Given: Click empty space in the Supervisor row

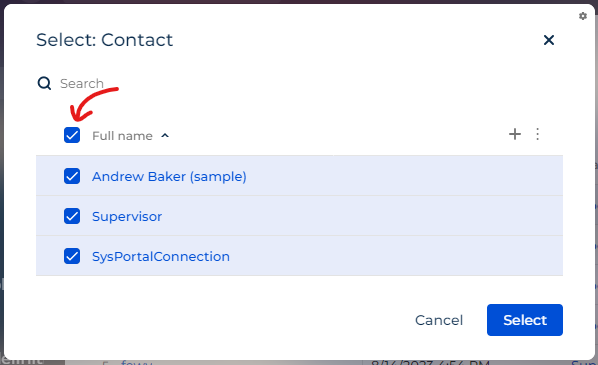Looking at the screenshot, I should tap(362, 216).
